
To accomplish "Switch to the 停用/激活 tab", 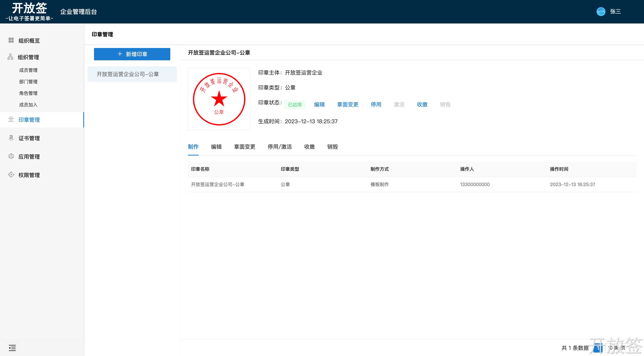I will tap(280, 147).
